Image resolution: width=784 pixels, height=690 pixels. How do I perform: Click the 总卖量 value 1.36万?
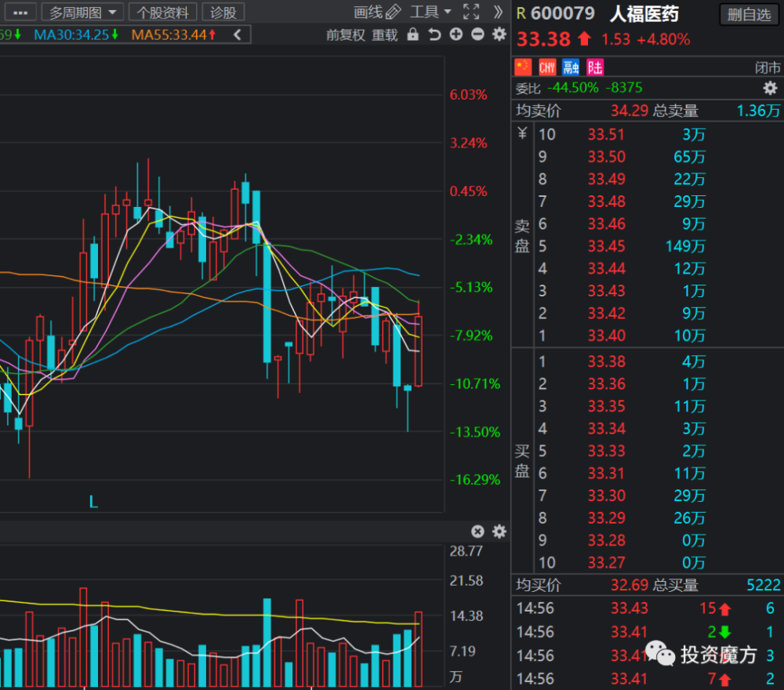click(x=758, y=111)
